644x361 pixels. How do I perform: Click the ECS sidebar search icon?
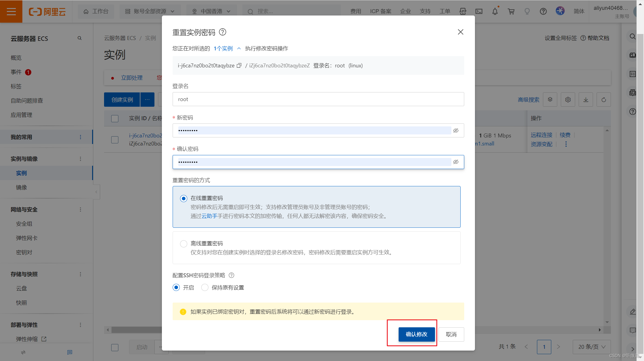(x=80, y=38)
